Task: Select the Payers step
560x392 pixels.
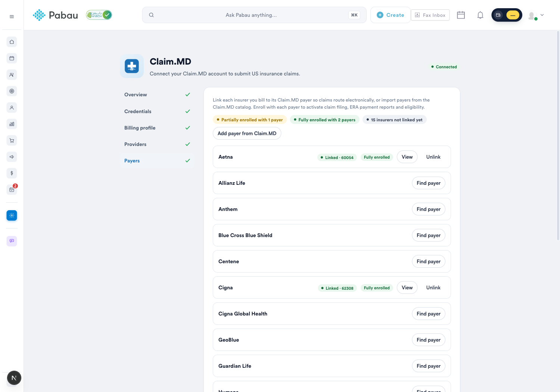Action: point(157,161)
